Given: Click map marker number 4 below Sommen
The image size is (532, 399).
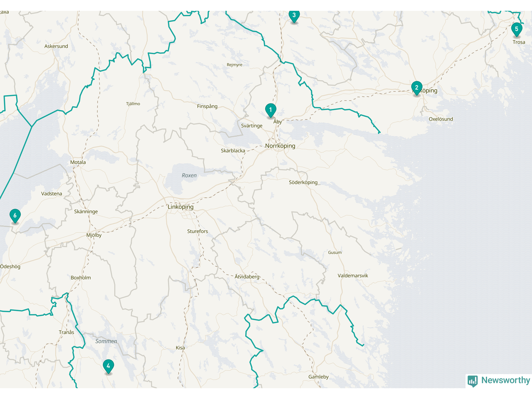Looking at the screenshot, I should point(108,366).
